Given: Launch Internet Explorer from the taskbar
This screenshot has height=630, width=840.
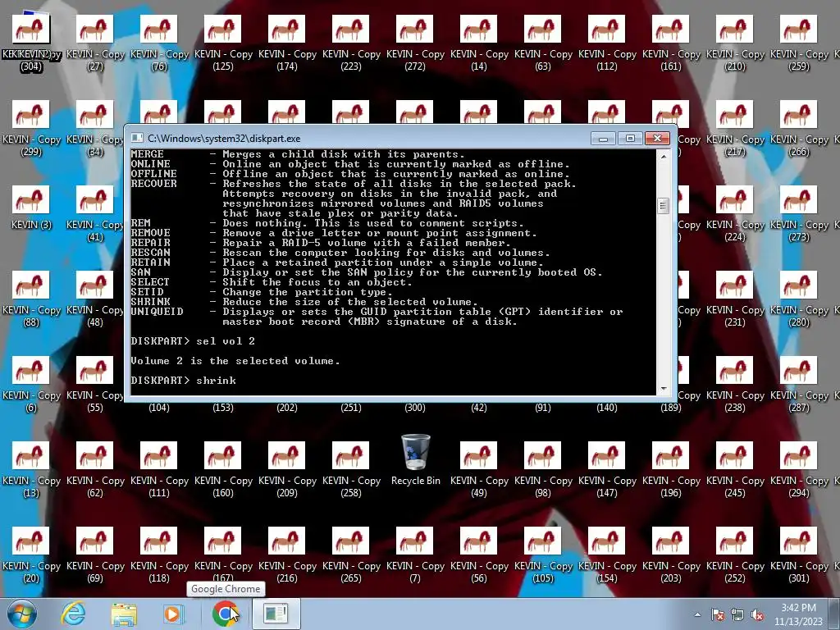Looking at the screenshot, I should (x=72, y=614).
